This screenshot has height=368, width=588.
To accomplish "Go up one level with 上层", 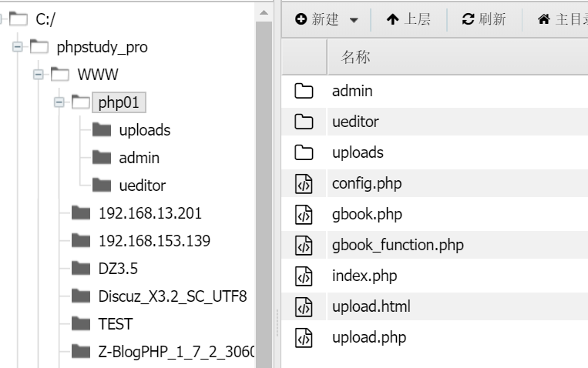I will click(408, 19).
